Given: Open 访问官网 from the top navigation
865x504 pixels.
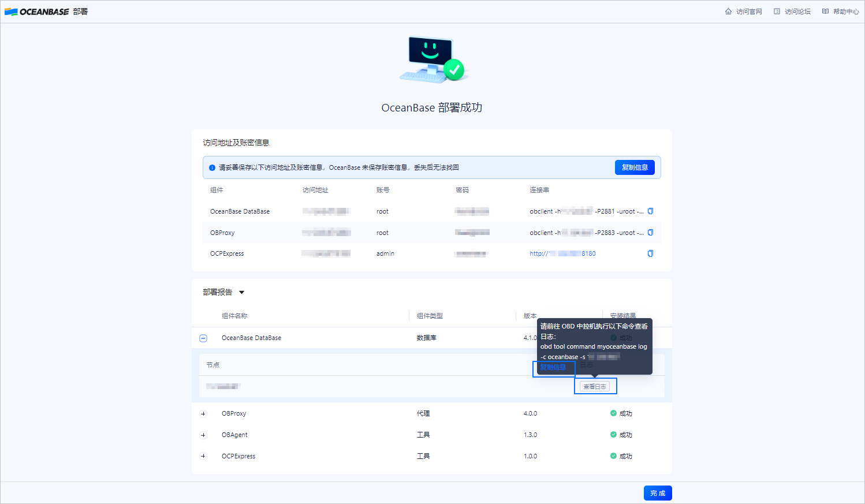Looking at the screenshot, I should click(748, 11).
